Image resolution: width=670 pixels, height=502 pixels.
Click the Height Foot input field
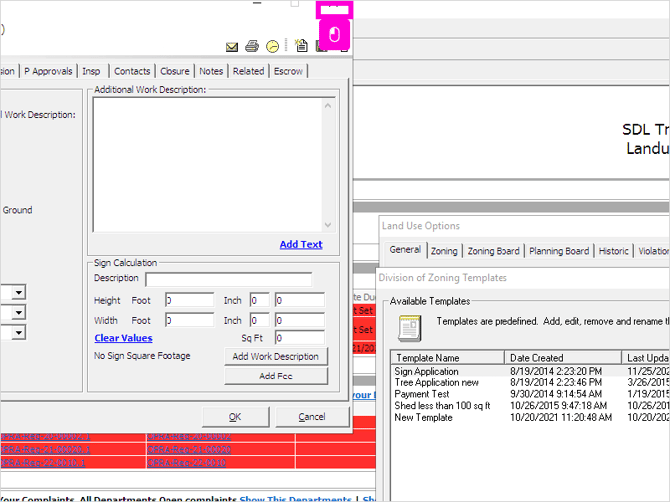tap(190, 300)
